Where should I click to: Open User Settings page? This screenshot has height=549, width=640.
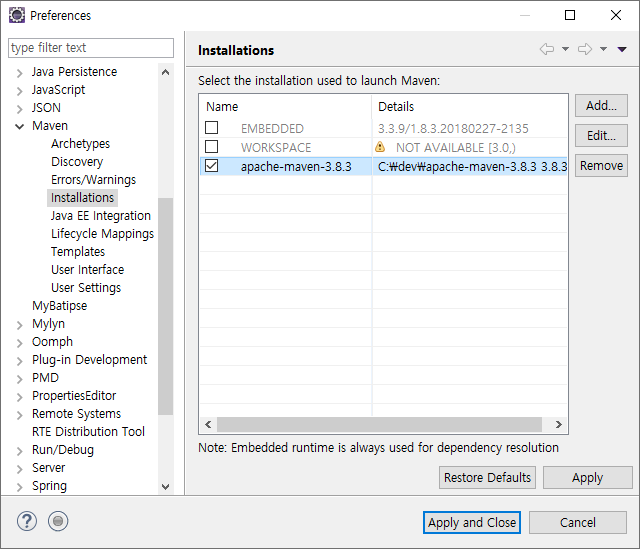pos(86,287)
